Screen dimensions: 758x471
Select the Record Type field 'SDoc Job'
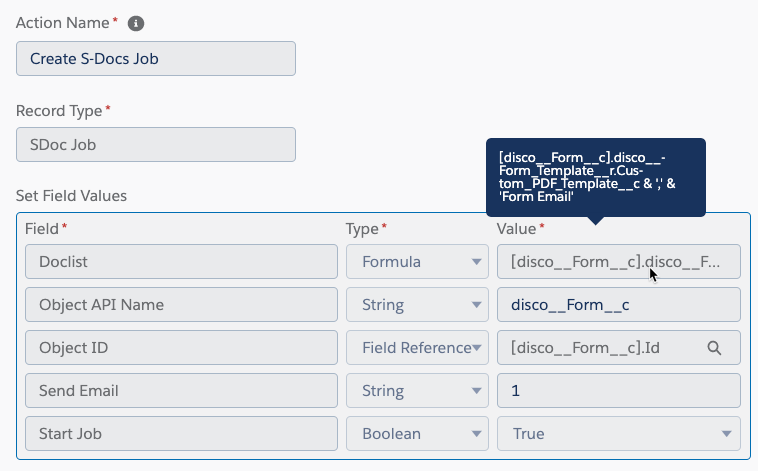coord(156,145)
